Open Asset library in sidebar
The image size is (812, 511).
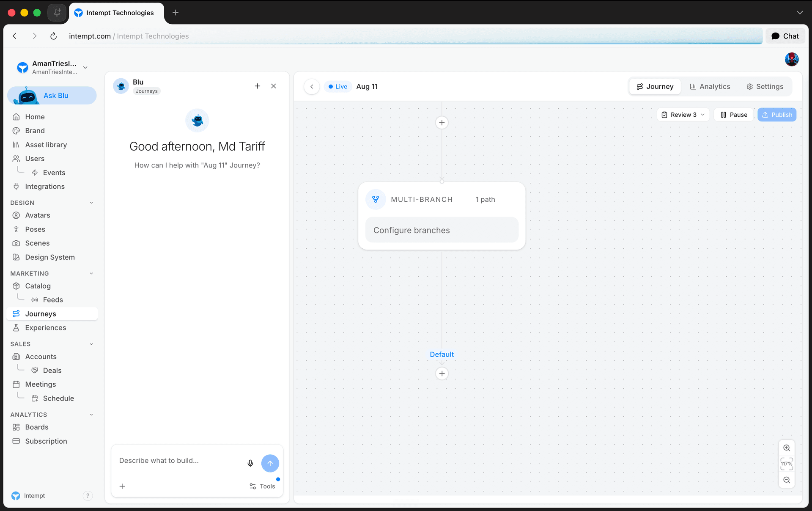52,145
